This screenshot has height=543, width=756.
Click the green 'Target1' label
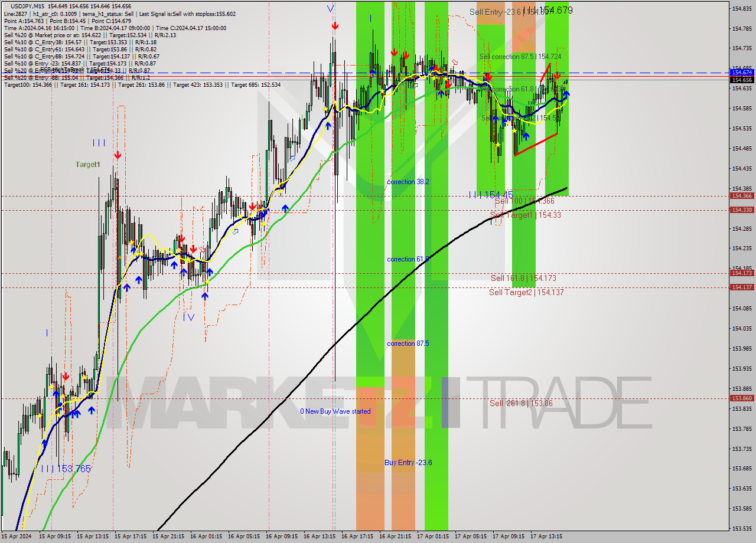[87, 165]
